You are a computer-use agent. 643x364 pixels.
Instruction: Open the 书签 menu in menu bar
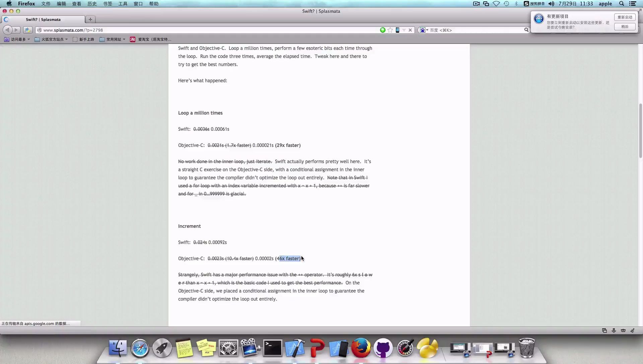pyautogui.click(x=108, y=4)
